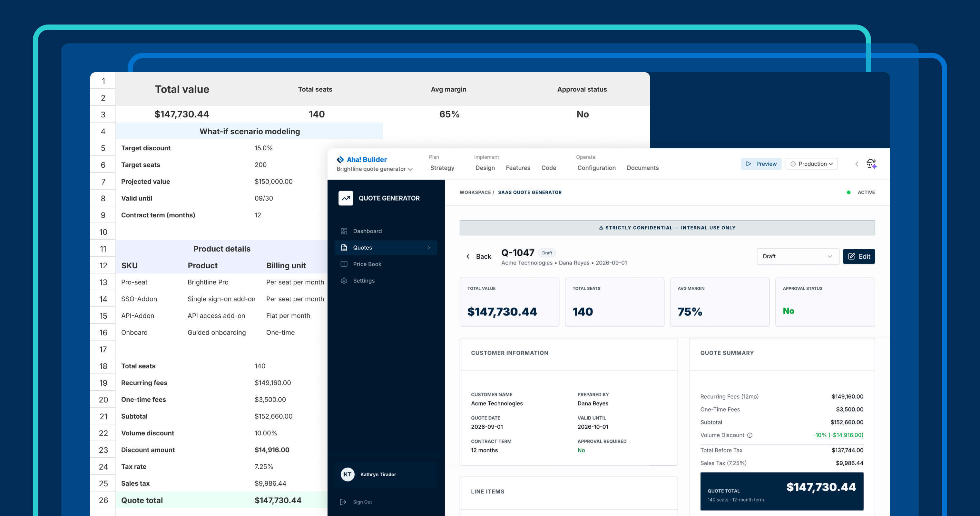Screen dimensions: 980x516
Task: Click the Back link
Action: (x=479, y=256)
